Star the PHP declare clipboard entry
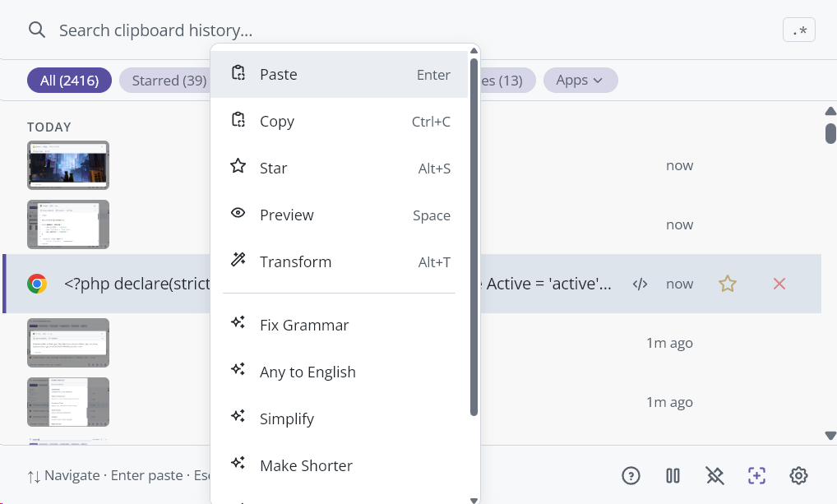Viewport: 837px width, 504px height. coord(728,284)
